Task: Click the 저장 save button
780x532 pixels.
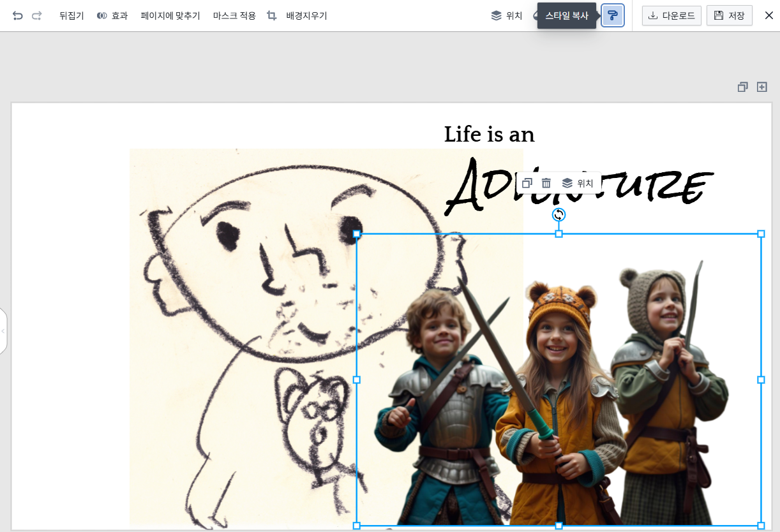Action: tap(729, 15)
